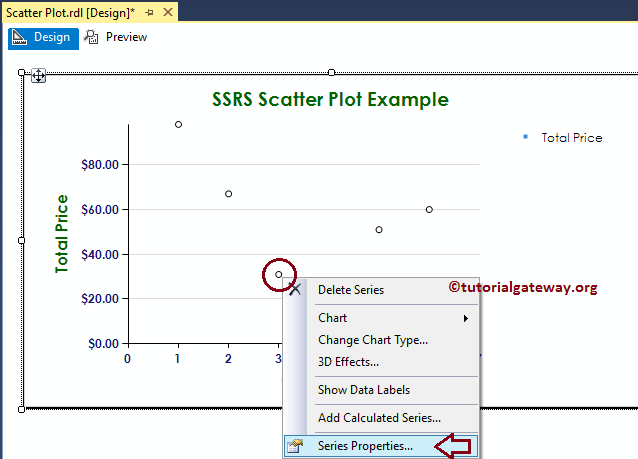This screenshot has width=638, height=459.
Task: Select the scatter point at category 2
Action: click(x=229, y=194)
